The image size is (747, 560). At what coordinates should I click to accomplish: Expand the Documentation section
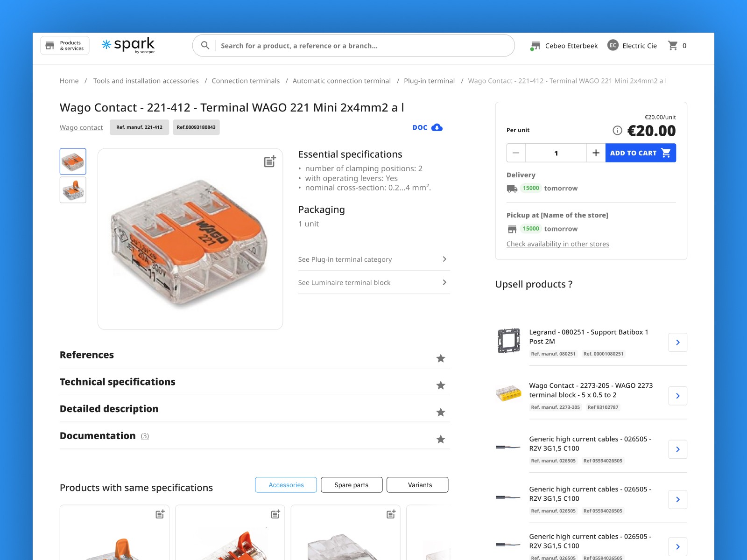255,436
